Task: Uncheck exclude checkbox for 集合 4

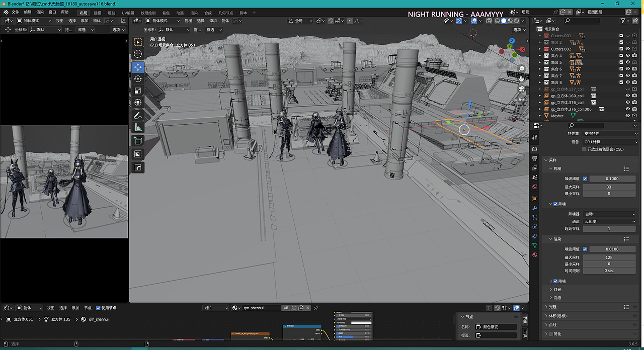Action: (621, 56)
